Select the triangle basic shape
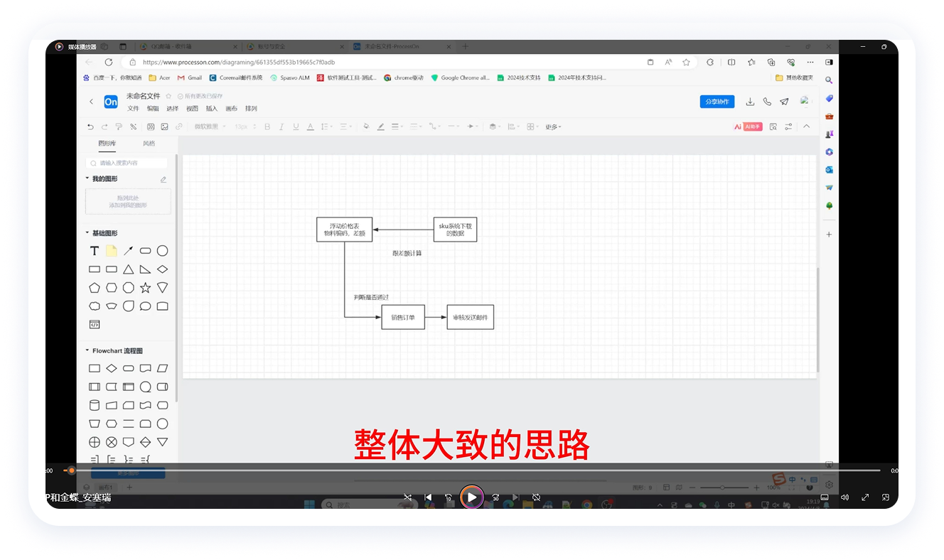The width and height of the screenshot is (944, 560). (x=129, y=269)
